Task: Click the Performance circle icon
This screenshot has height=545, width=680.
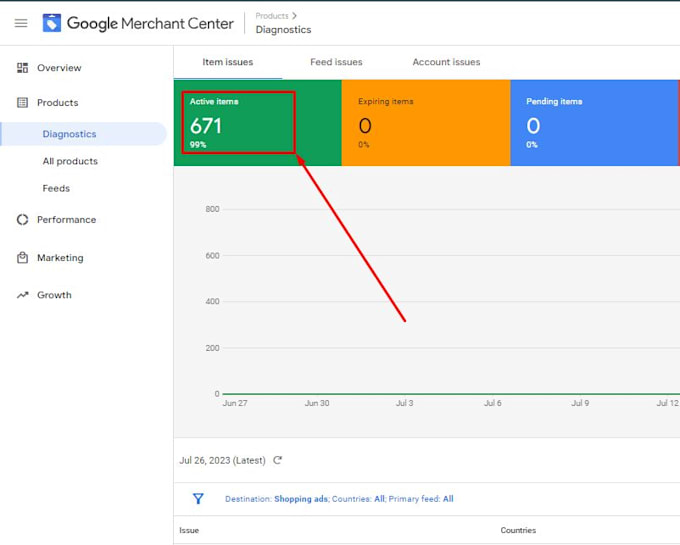Action: click(x=23, y=220)
